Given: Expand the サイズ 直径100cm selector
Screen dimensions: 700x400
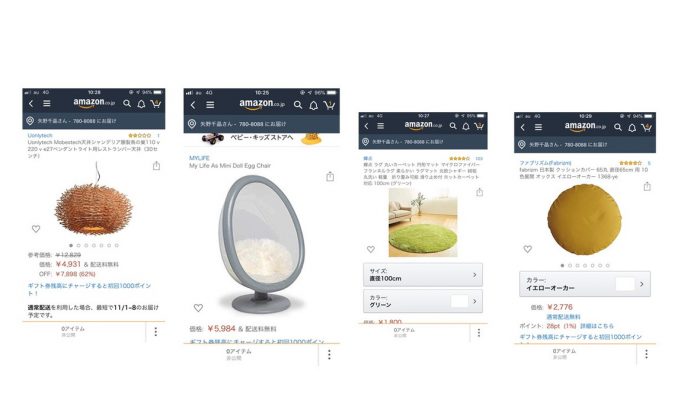Looking at the screenshot, I should coord(423,275).
